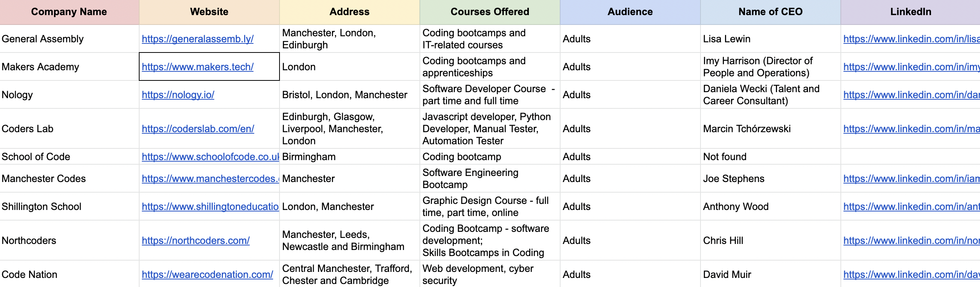Open the LinkedIn link for Chris Hill
Image resolution: width=980 pixels, height=287 pixels.
pyautogui.click(x=911, y=241)
